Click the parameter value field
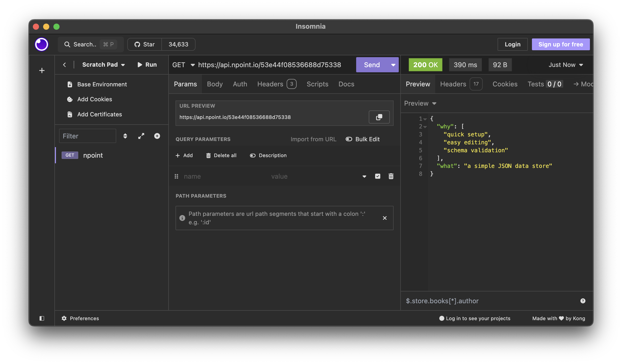The width and height of the screenshot is (622, 364). (314, 176)
